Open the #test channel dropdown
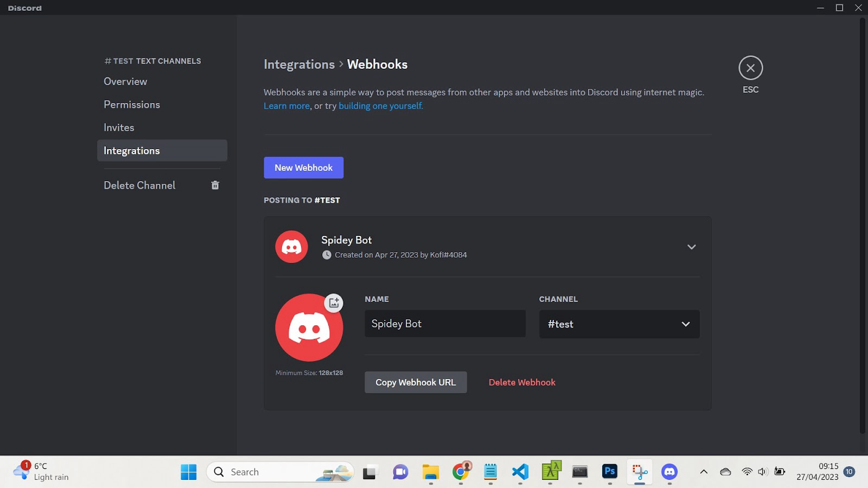 tap(619, 324)
